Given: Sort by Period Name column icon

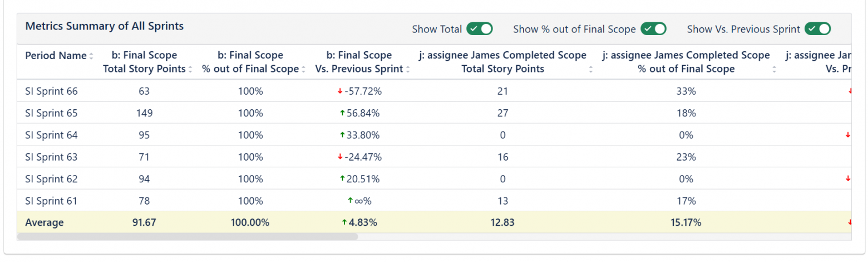Looking at the screenshot, I should click(x=91, y=56).
